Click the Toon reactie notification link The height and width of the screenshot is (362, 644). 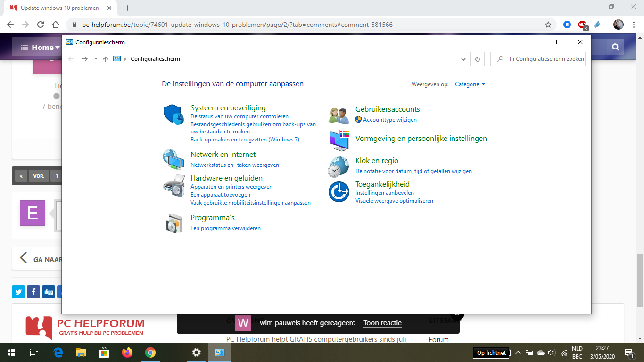pyautogui.click(x=382, y=323)
